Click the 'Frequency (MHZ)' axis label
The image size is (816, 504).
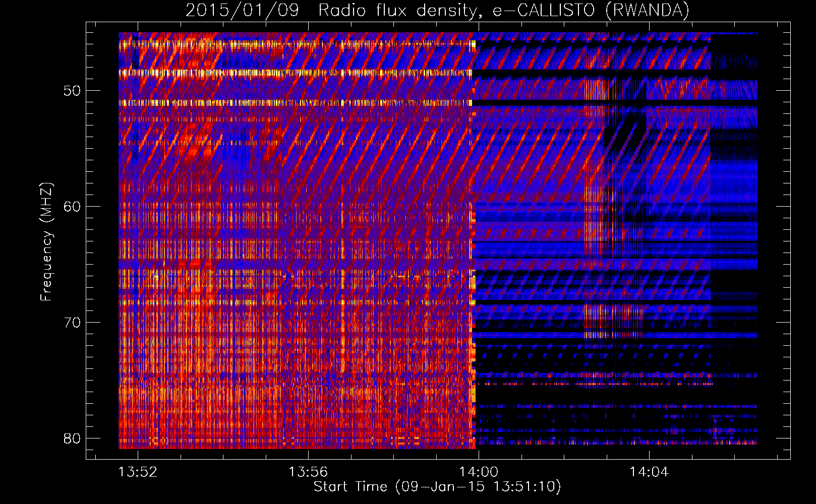click(46, 242)
